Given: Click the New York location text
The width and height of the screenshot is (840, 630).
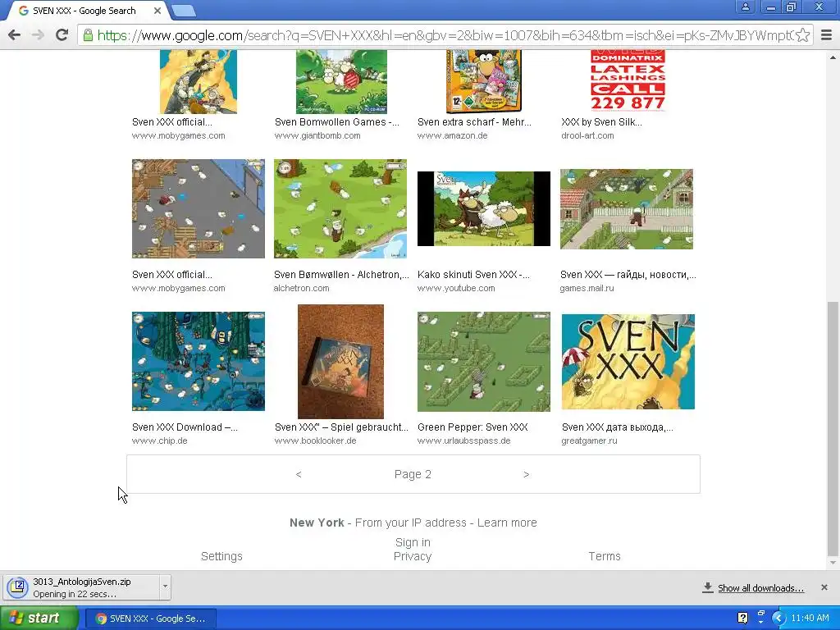Looking at the screenshot, I should point(317,523).
